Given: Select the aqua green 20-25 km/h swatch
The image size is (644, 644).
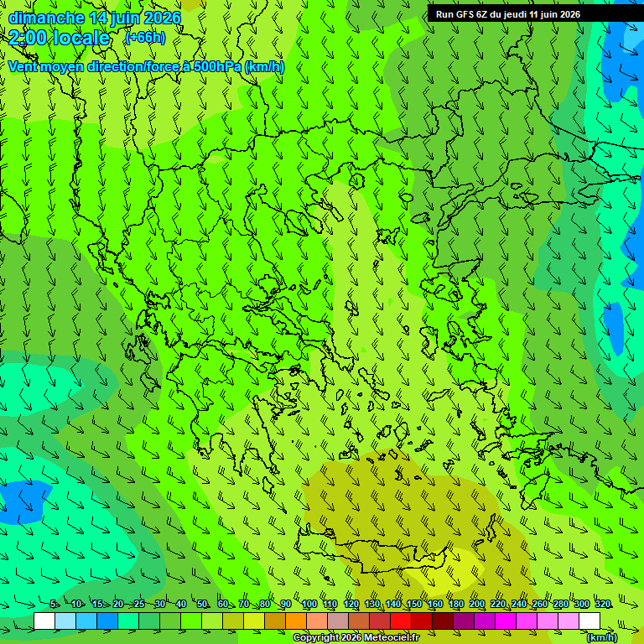Looking at the screenshot, I should pos(128,621).
